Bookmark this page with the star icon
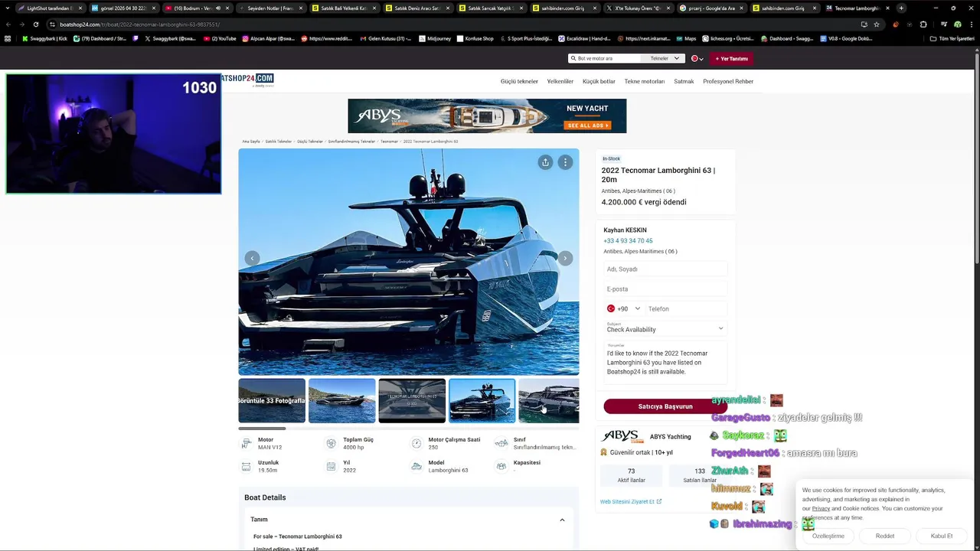 pyautogui.click(x=877, y=24)
